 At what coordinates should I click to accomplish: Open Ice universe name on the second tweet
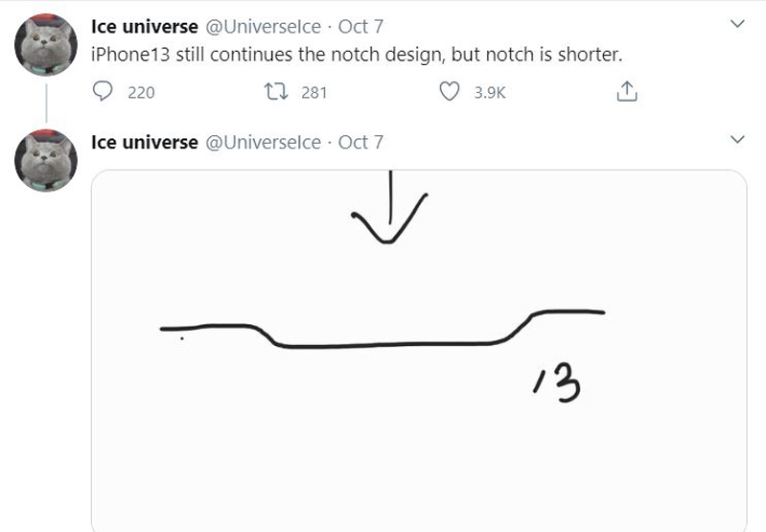point(145,142)
